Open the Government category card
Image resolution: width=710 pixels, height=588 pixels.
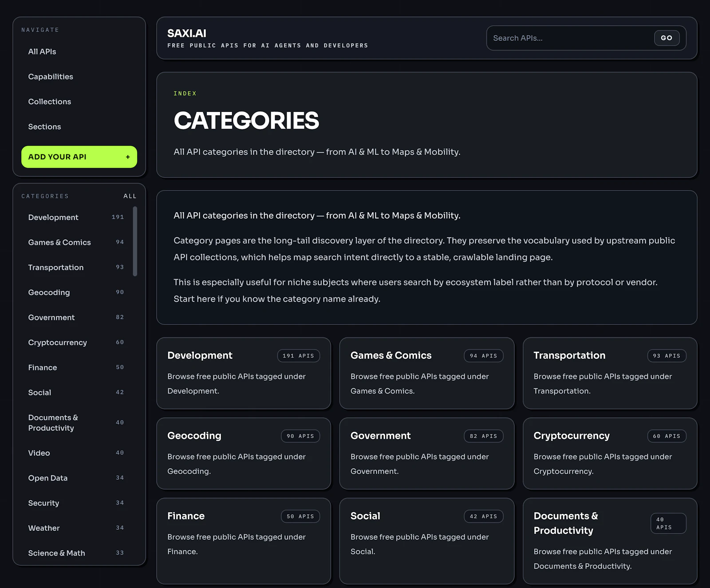click(426, 454)
